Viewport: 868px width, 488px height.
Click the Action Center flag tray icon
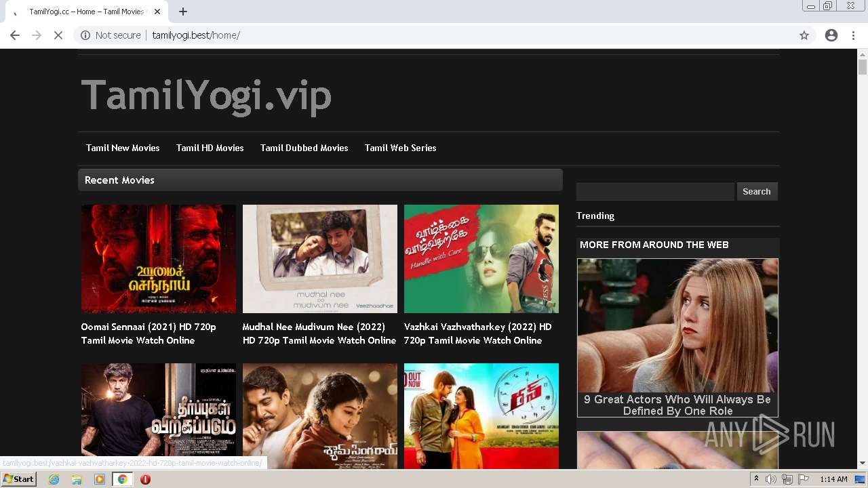tap(804, 479)
